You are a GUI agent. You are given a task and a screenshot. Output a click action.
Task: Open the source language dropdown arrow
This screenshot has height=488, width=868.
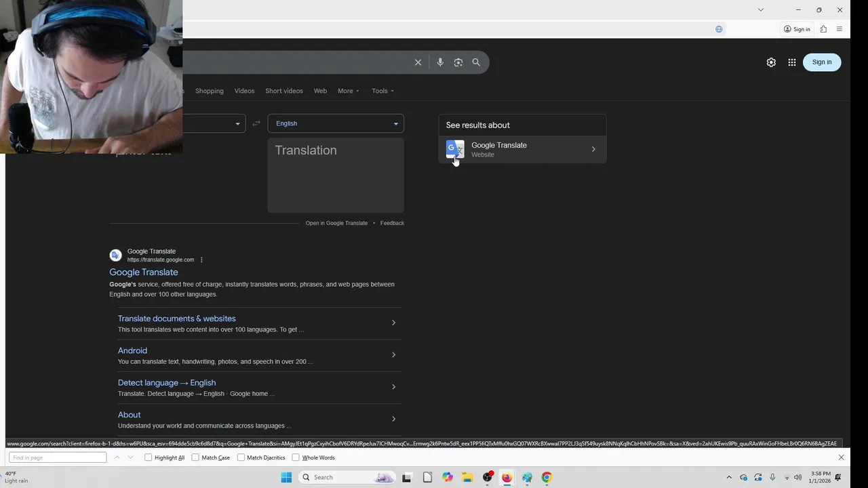(237, 123)
